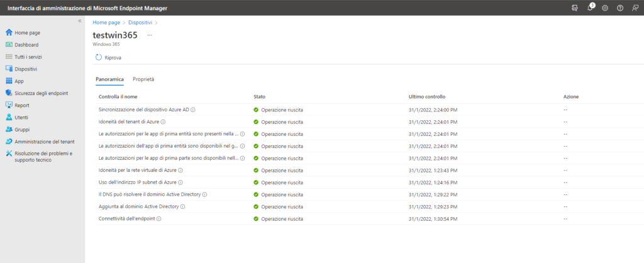Click info icon beside 'app di prima parte' row
The width and height of the screenshot is (644, 263).
242,158
